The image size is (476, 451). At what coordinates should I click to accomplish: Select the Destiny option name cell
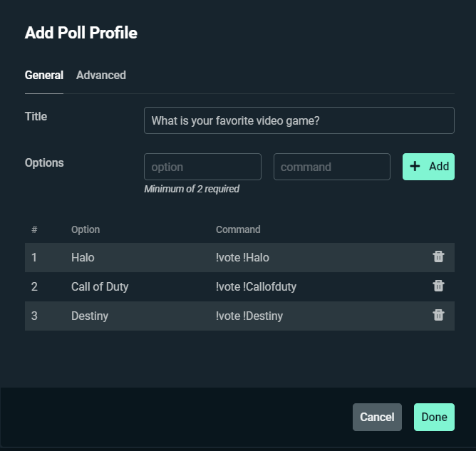coord(90,316)
